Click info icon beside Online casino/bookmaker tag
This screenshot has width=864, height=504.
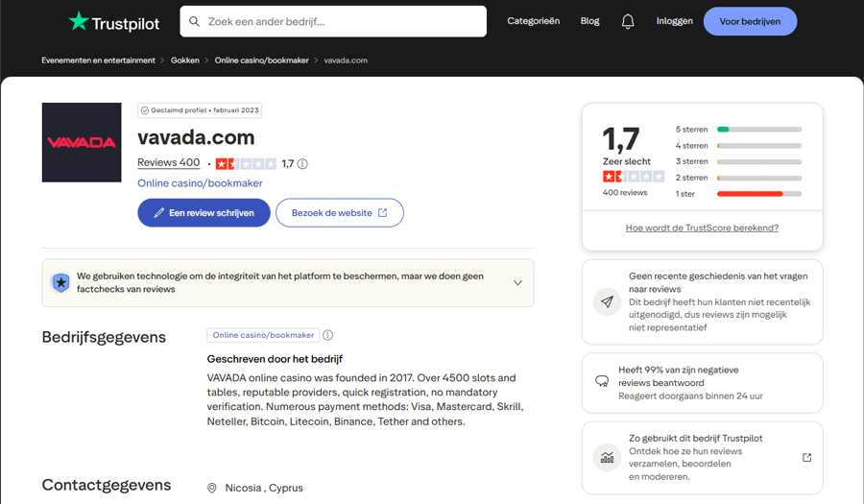(328, 335)
